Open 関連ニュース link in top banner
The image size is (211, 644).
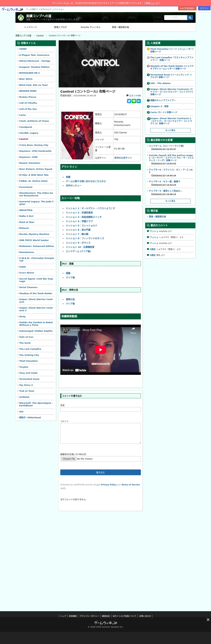152,3
